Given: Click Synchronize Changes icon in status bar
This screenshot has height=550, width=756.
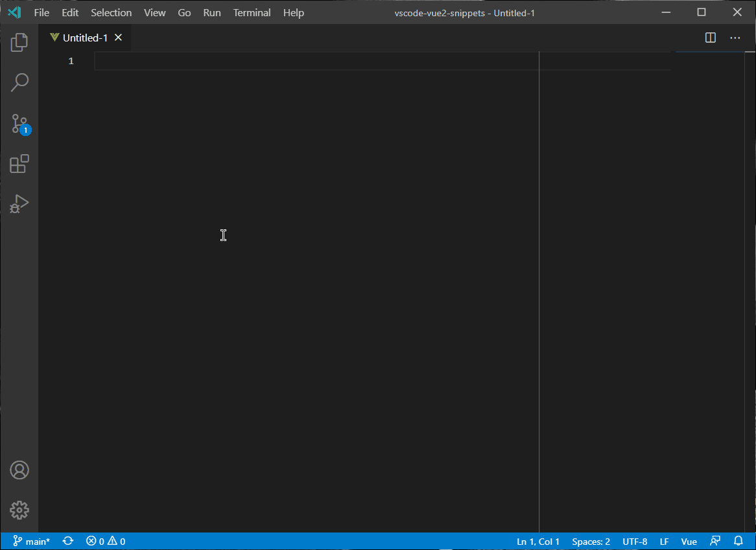Looking at the screenshot, I should tap(68, 542).
